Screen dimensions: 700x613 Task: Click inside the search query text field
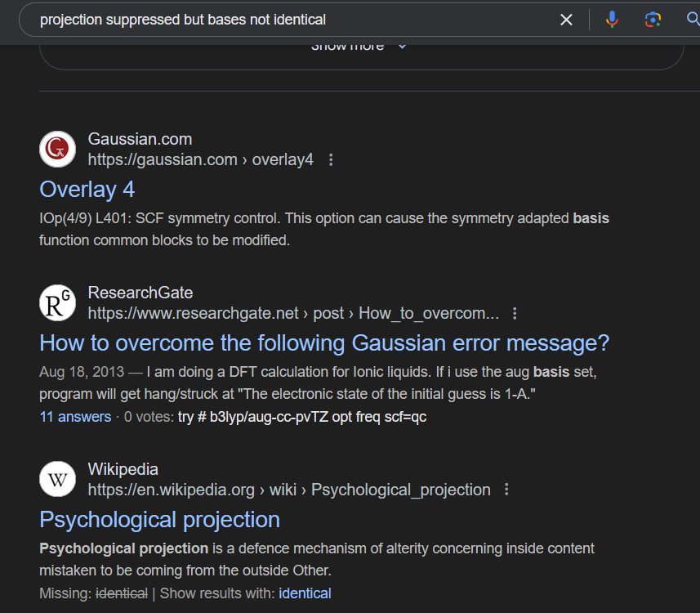click(286, 20)
